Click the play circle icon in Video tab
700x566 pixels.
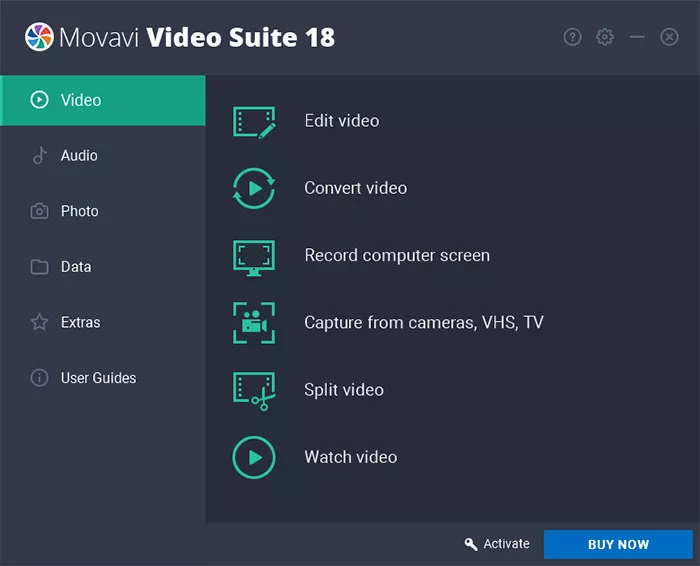pos(39,100)
